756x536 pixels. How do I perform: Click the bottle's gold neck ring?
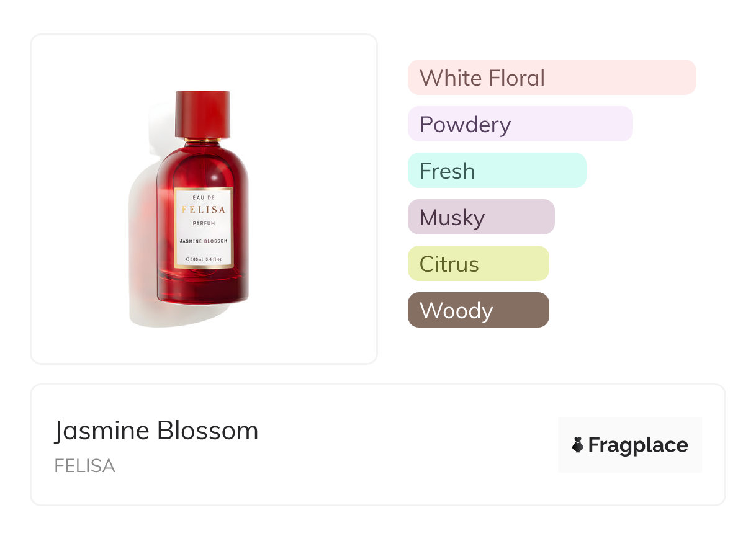(202, 140)
